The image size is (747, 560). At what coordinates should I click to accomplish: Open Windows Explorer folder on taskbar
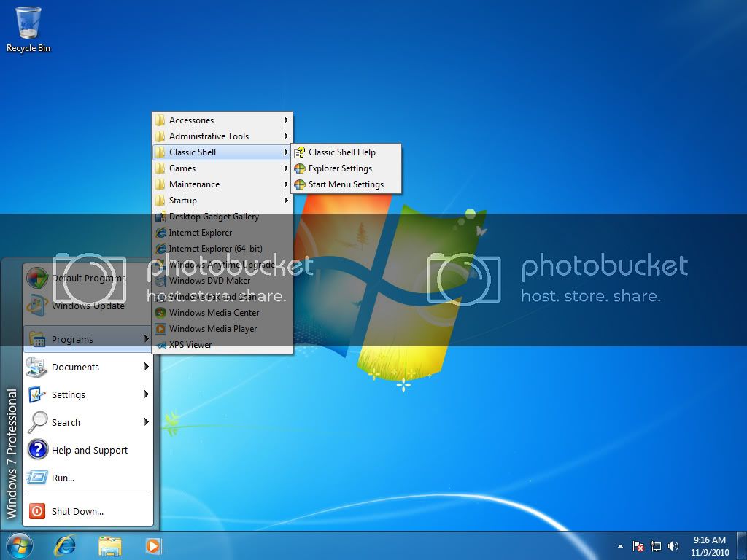(x=110, y=545)
